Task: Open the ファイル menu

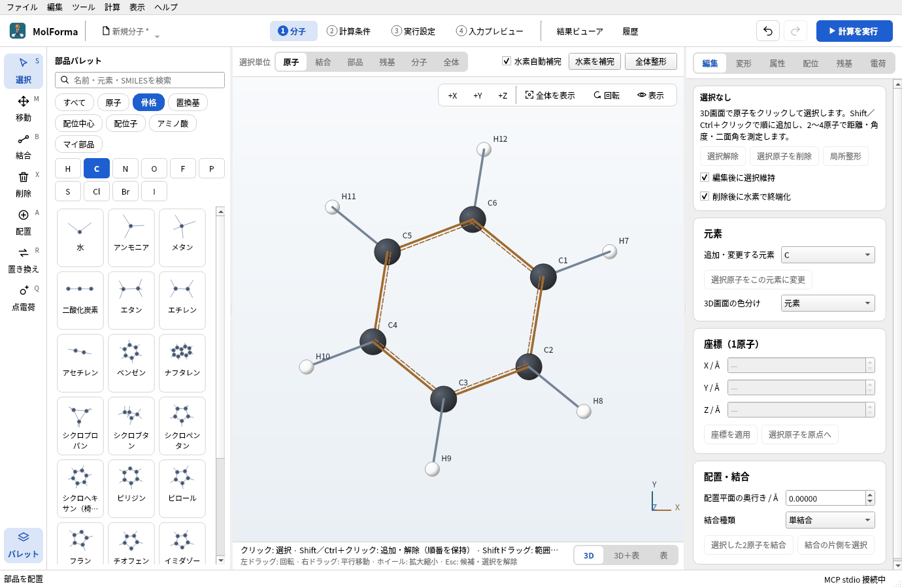Action: 22,7
